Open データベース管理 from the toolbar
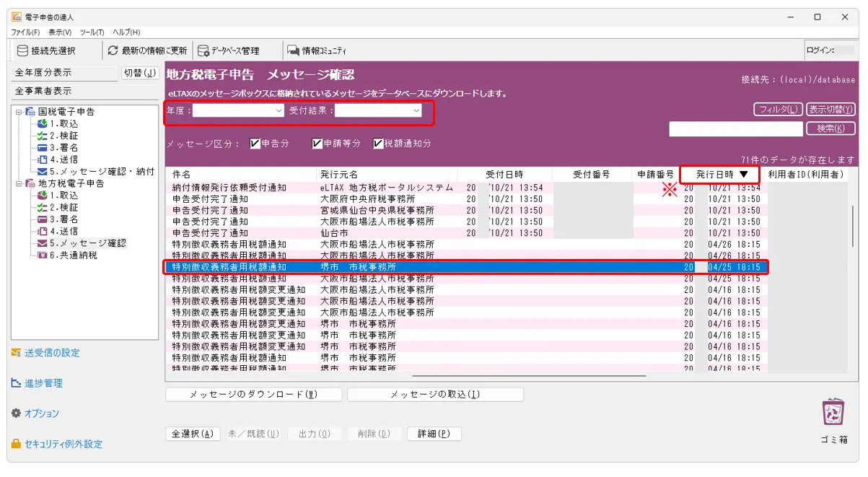Viewport: 868px width, 477px height. (203, 51)
